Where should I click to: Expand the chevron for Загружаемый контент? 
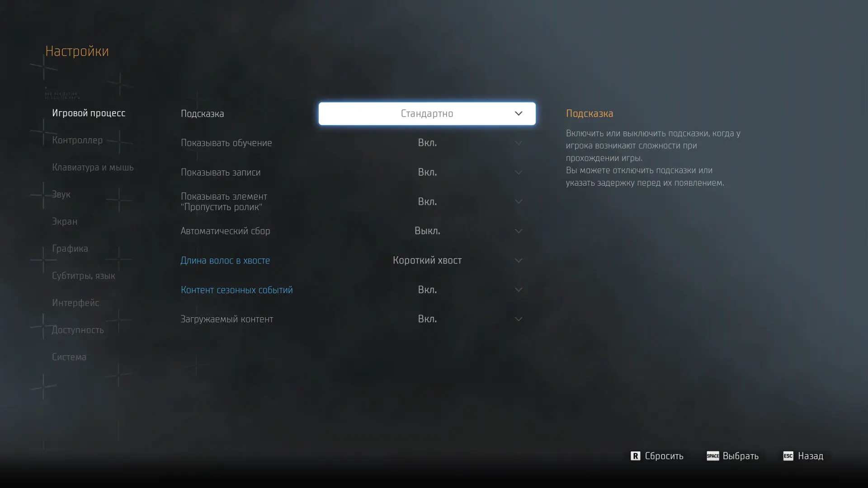[x=519, y=319]
